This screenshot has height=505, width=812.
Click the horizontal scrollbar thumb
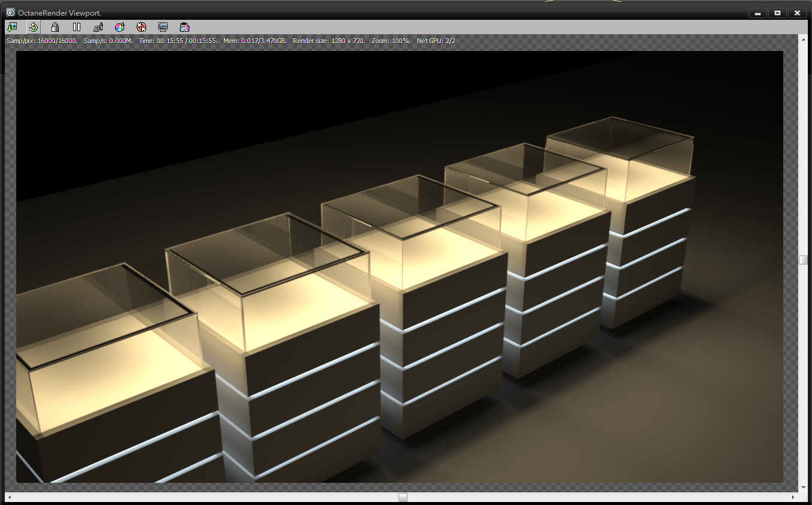(x=403, y=497)
